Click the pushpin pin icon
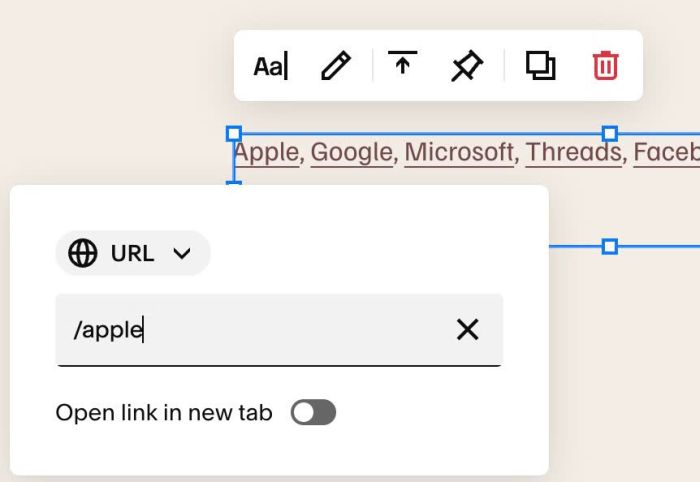 467,66
